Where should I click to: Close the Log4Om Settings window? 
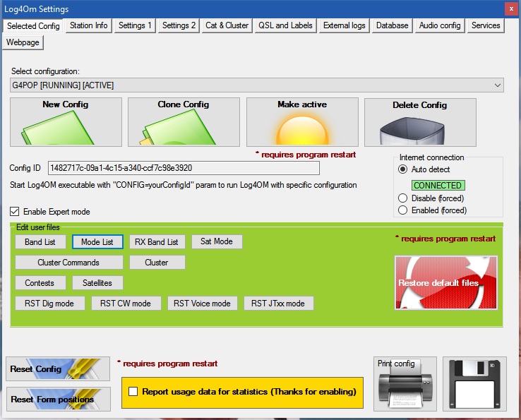511,9
